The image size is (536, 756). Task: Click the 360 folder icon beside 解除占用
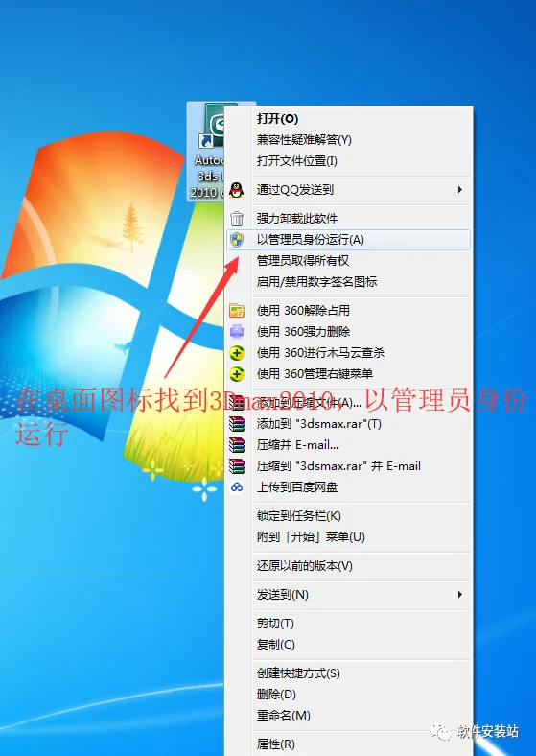(x=237, y=311)
